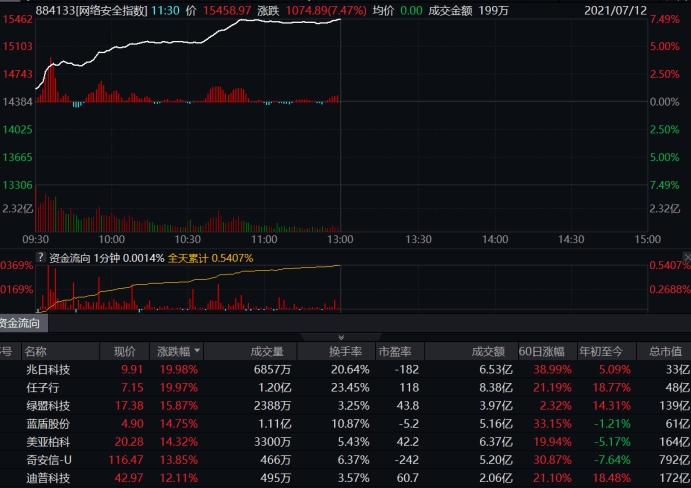
Task: Click the sort arrow on 涨跌幅 column
Action: pos(198,351)
